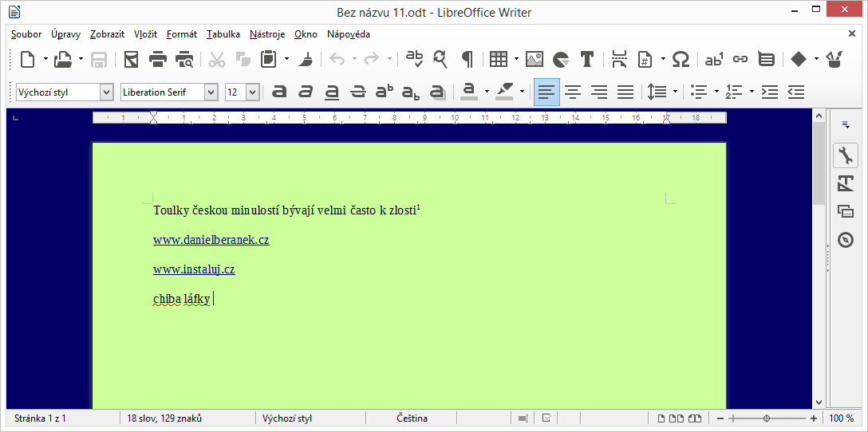Click the font color swatch

pyautogui.click(x=469, y=92)
